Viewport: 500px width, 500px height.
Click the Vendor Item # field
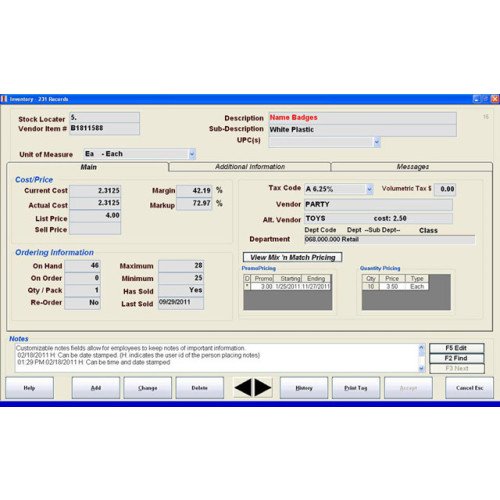coord(104,129)
